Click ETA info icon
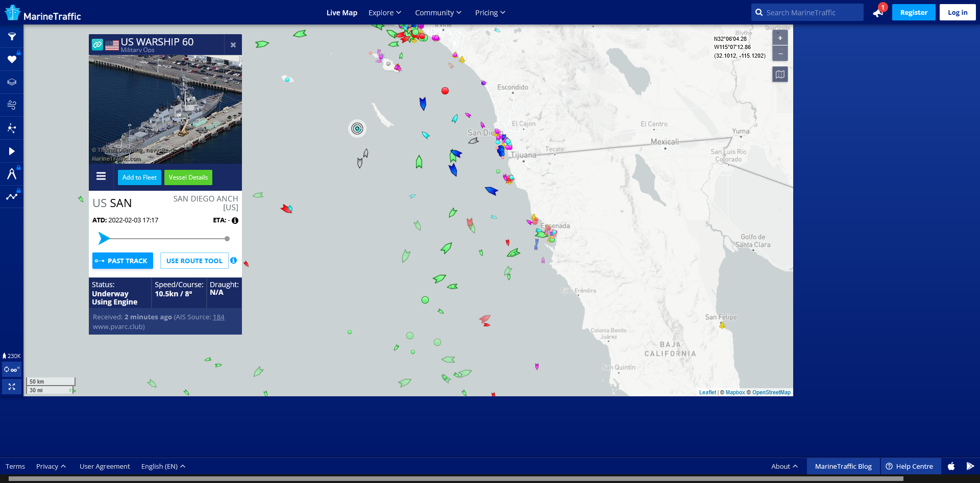This screenshot has width=980, height=483. (235, 221)
